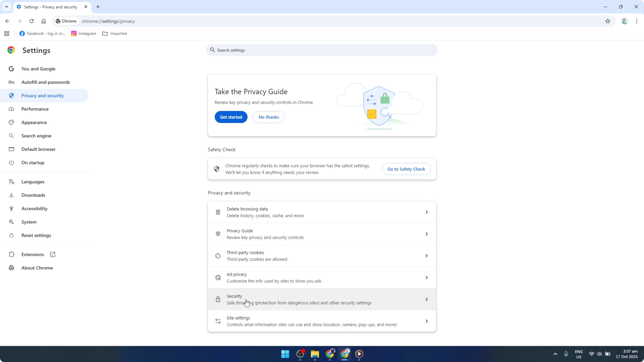This screenshot has height=362, width=644.
Task: Open the tab search dropdown arrow
Action: coord(6,7)
